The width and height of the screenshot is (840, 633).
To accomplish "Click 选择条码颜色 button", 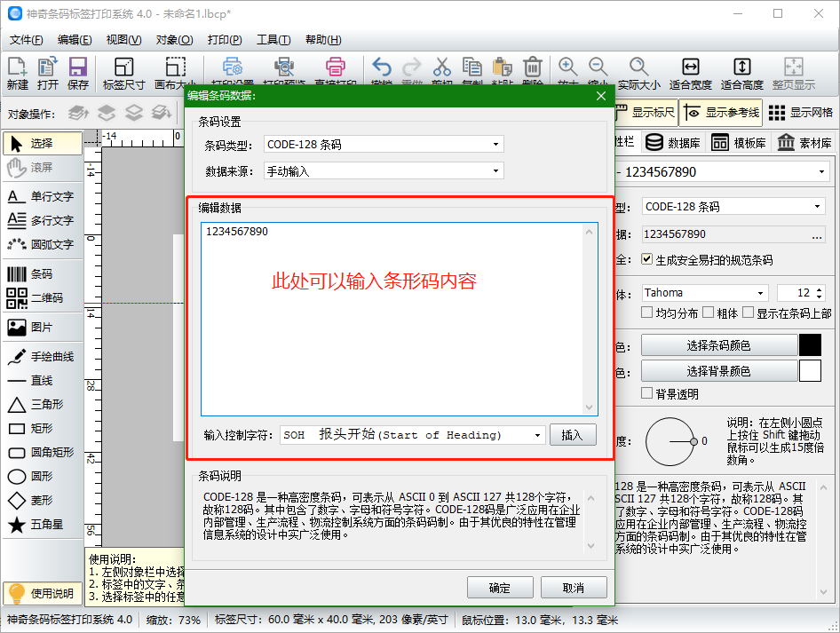I will [719, 345].
